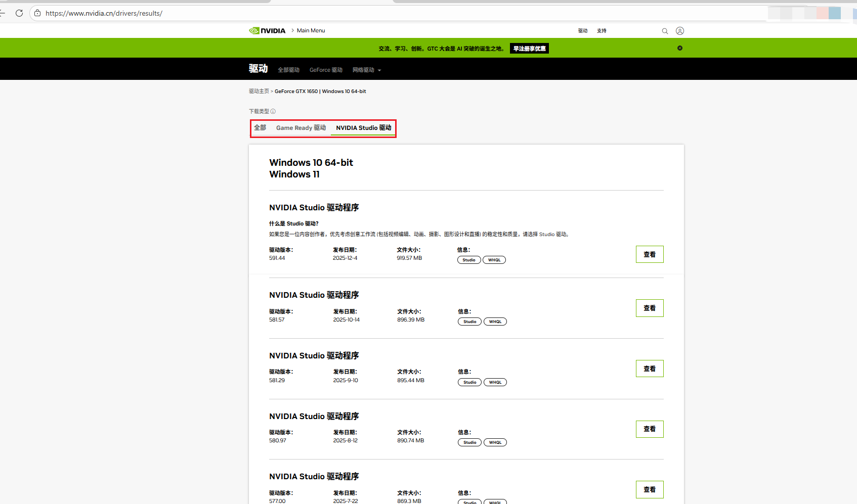Viewport: 857px width, 504px height.
Task: Click release date 2025-12-4
Action: click(x=345, y=258)
